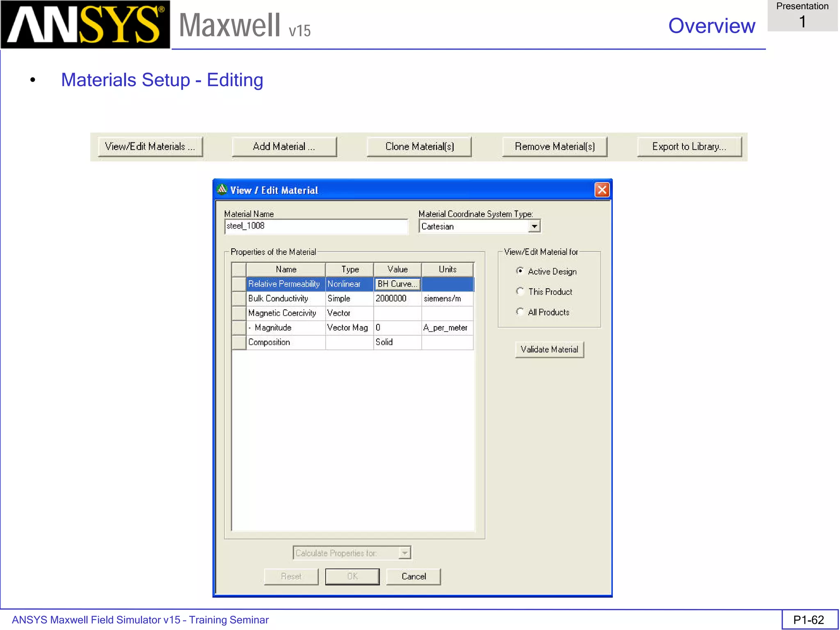
Task: Select the Magnitude property row name
Action: pos(286,328)
